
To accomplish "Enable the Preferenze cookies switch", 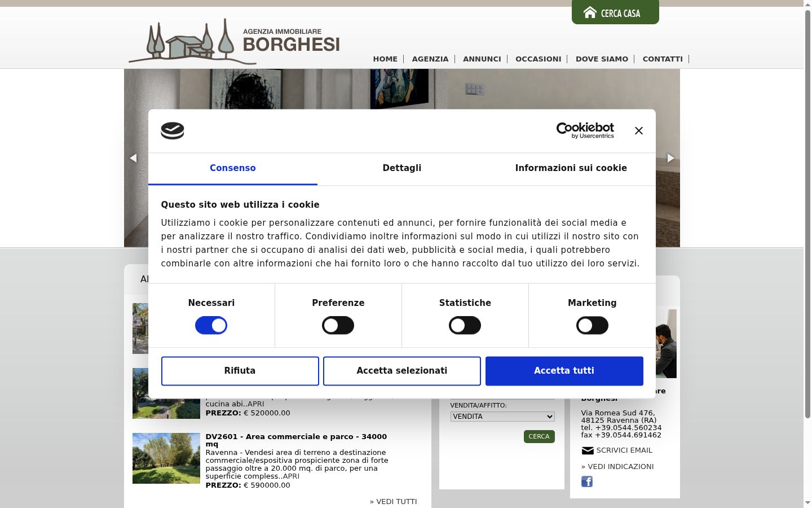I will coord(338,325).
